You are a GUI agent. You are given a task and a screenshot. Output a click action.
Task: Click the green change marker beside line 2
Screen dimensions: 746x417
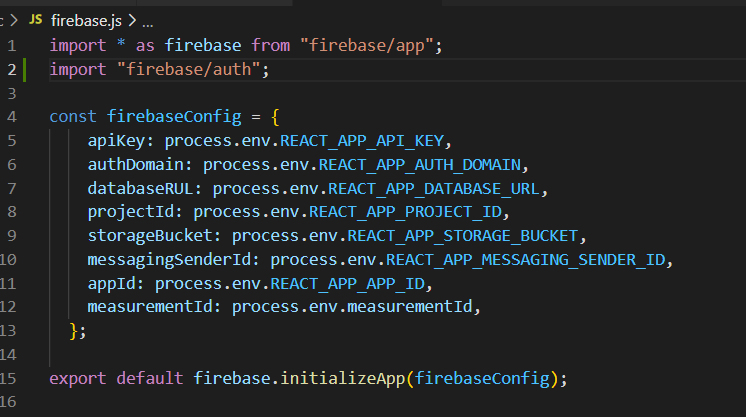[x=24, y=70]
